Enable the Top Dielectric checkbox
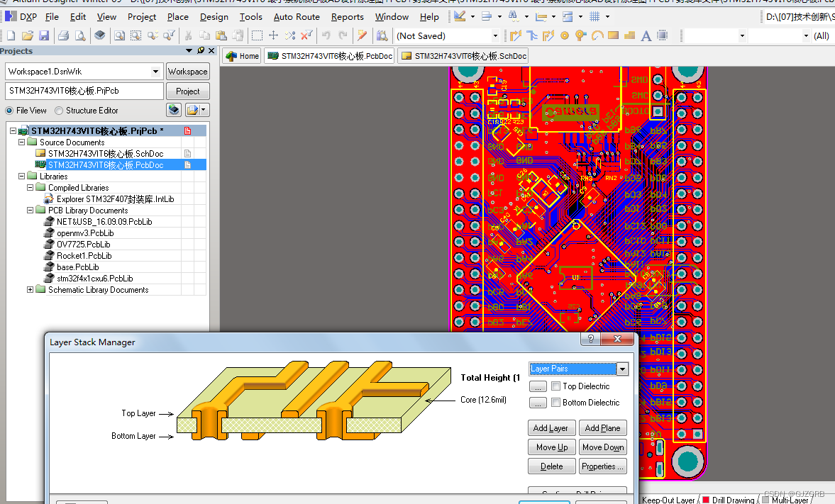Screen dimensions: 835x504 click(x=556, y=386)
